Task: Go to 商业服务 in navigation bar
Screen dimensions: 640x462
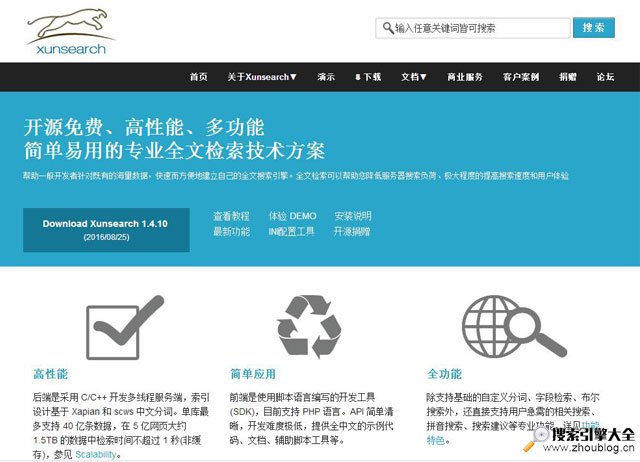Action: click(464, 77)
